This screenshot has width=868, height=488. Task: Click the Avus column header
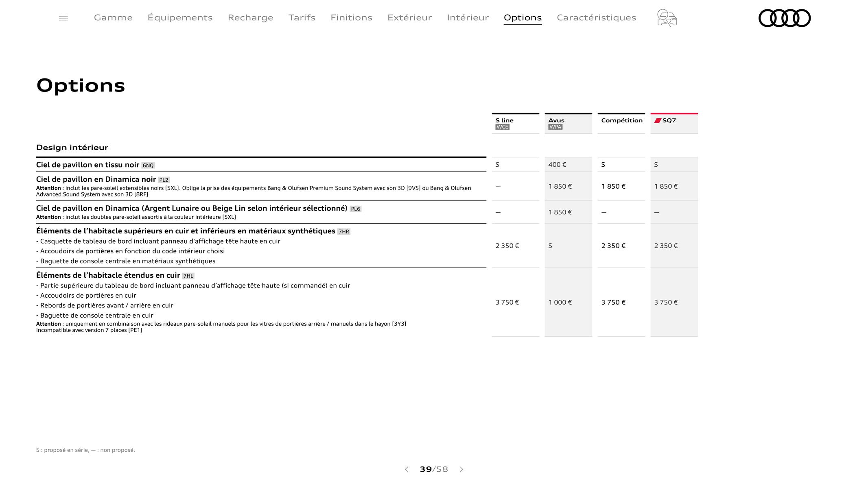568,123
